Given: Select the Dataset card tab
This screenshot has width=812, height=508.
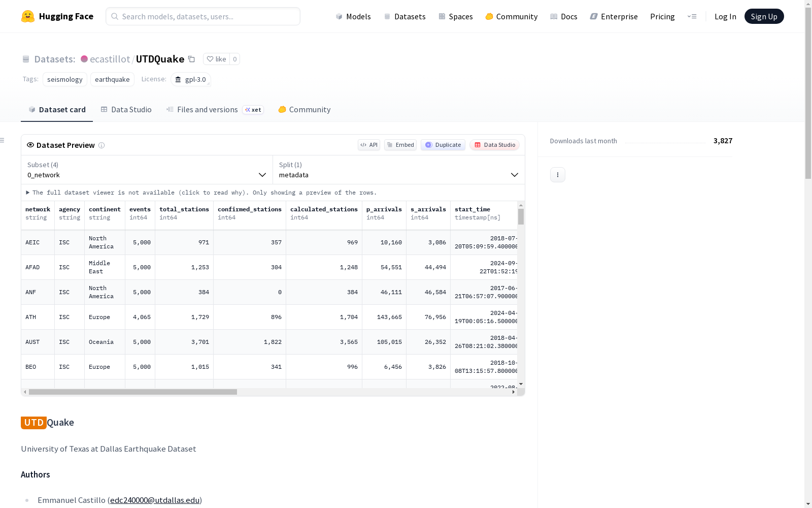Looking at the screenshot, I should click(x=57, y=110).
